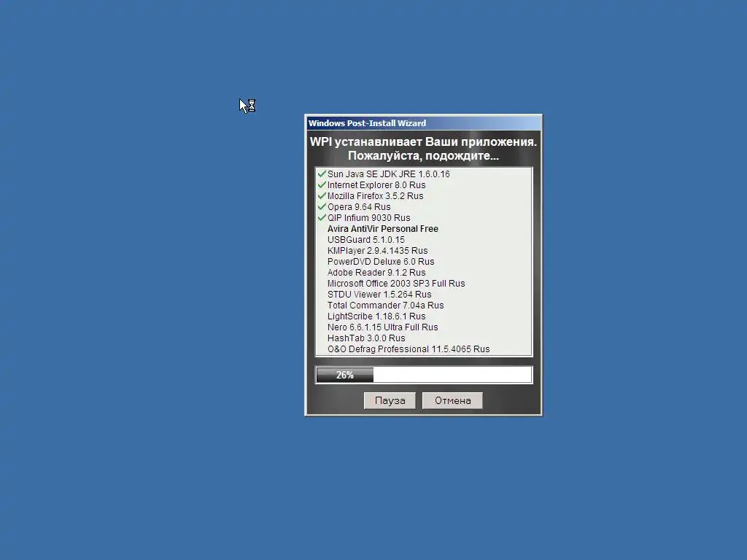This screenshot has width=747, height=560.
Task: Select Nero 6.6.1.15 Ultra Full Rus
Action: 382,327
